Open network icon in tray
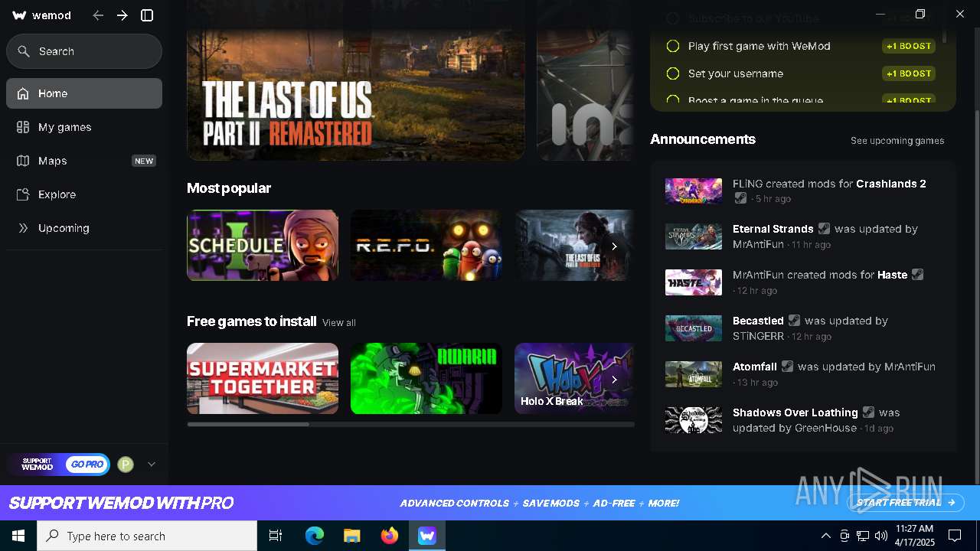The image size is (980, 551). [x=863, y=536]
